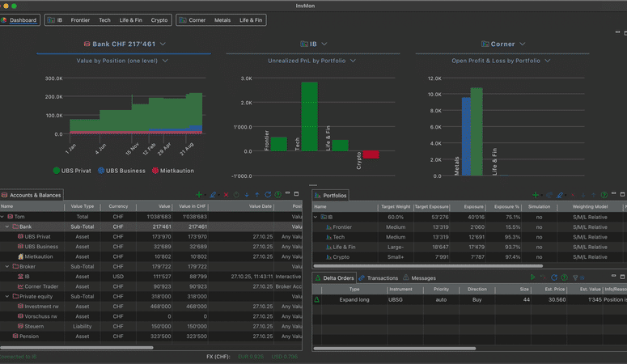Screen dimensions: 627x364
Task: Click refresh icon in Accounts & Balances toolbar
Action: coord(268,195)
